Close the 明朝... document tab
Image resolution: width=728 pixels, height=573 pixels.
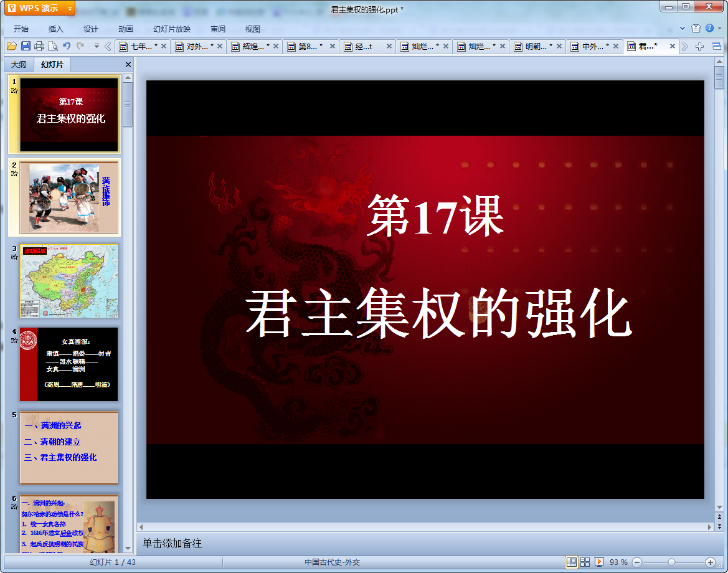[x=559, y=47]
